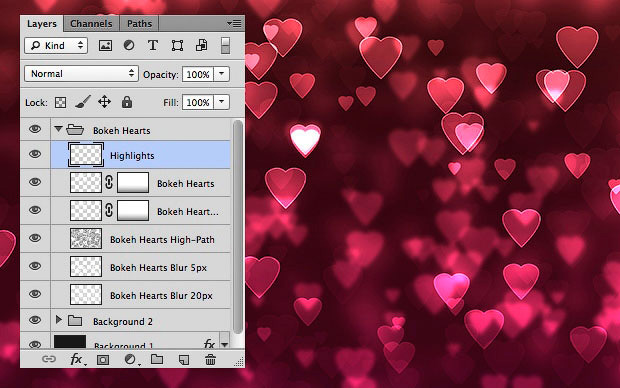Toggle visibility of Bokeh Heart... layer
This screenshot has width=620, height=388.
[x=35, y=210]
